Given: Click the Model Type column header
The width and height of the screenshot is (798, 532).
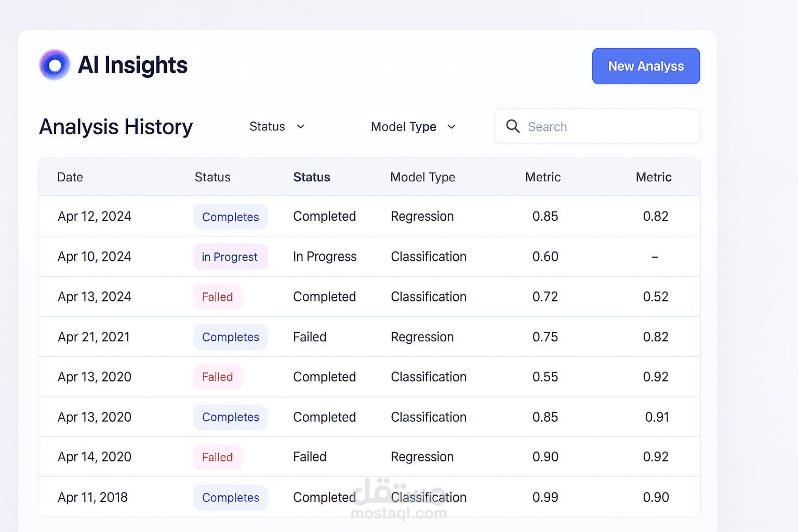Looking at the screenshot, I should (423, 177).
